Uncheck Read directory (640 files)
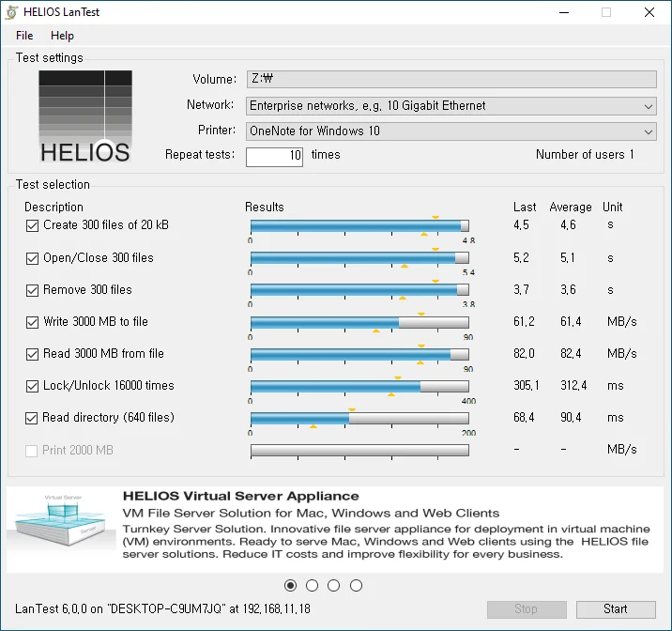Viewport: 672px width, 631px height. [x=32, y=418]
